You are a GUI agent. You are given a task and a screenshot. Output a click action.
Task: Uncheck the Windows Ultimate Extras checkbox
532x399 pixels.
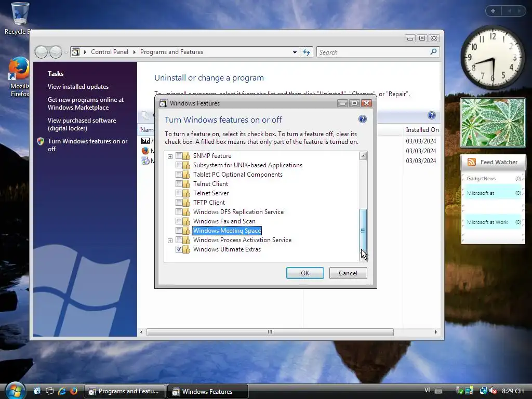pos(179,249)
